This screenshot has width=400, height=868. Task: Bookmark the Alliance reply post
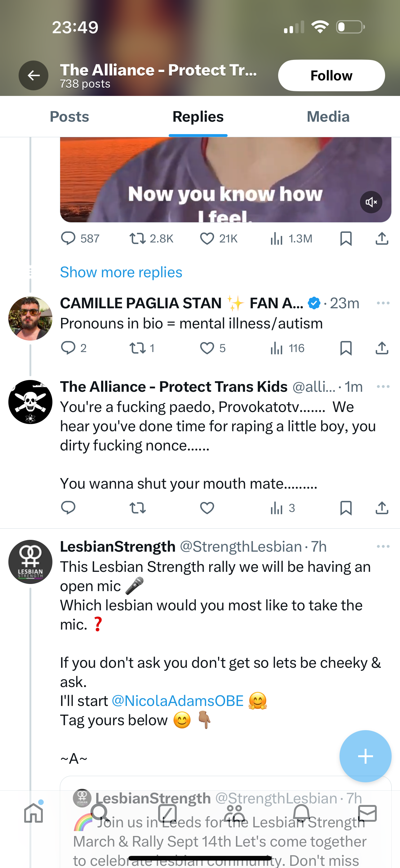(346, 508)
